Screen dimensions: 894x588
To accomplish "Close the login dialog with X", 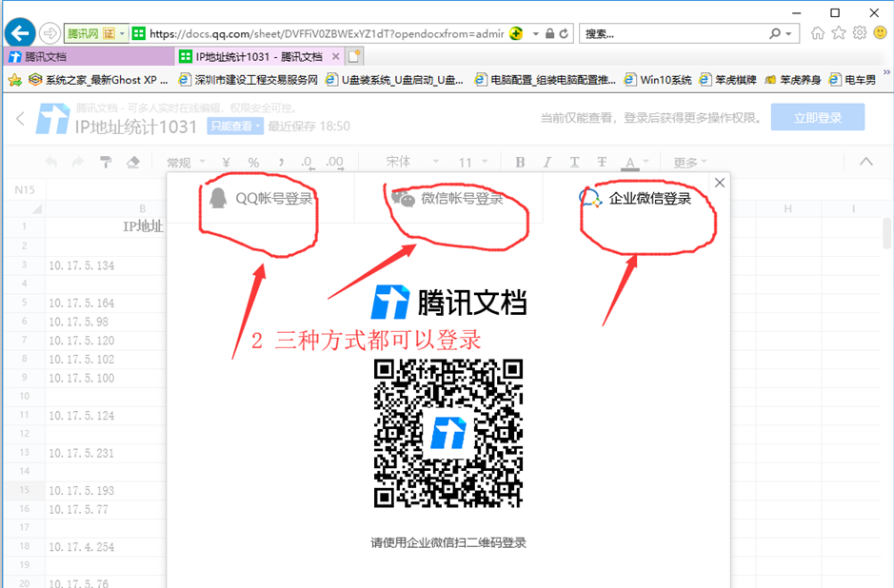I will pyautogui.click(x=720, y=183).
